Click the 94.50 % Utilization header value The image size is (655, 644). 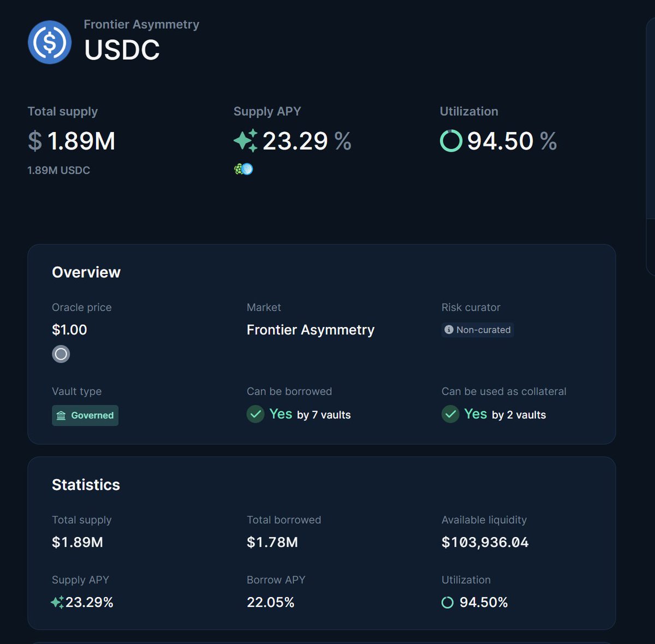(512, 141)
